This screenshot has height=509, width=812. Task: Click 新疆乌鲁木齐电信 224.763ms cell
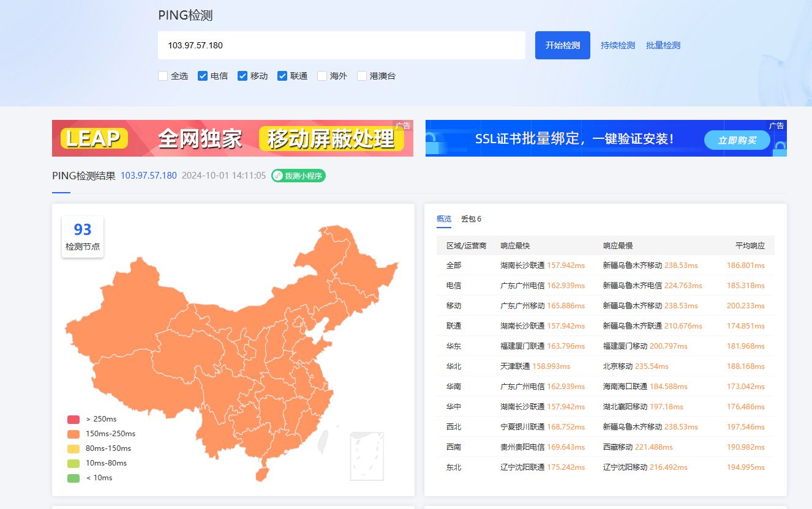(653, 286)
